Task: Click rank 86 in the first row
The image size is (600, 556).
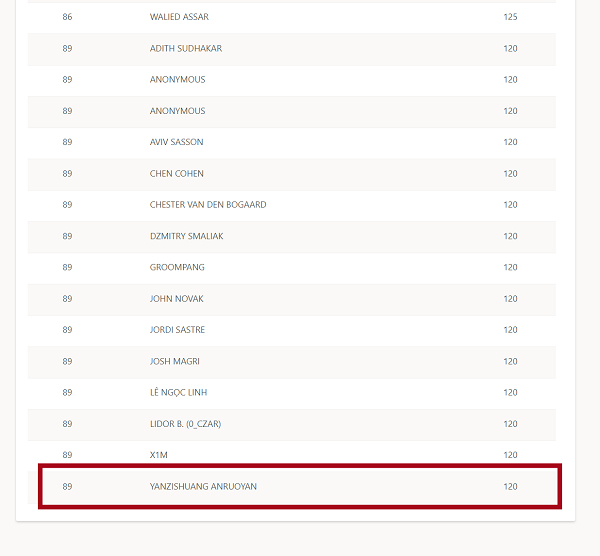Action: coord(67,17)
